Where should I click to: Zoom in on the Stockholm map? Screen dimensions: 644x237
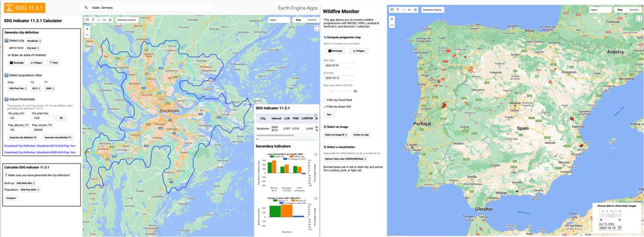point(87,29)
